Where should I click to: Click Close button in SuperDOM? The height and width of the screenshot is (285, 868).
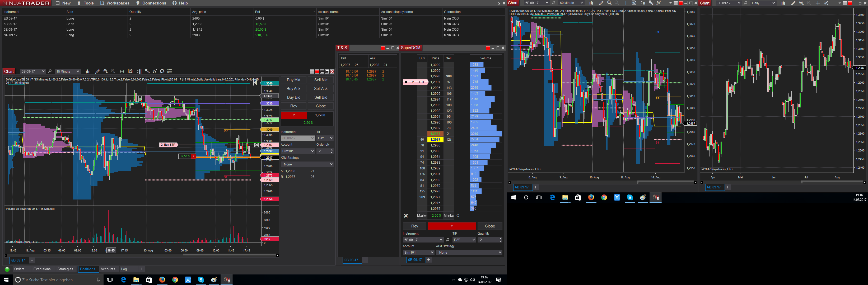point(490,226)
